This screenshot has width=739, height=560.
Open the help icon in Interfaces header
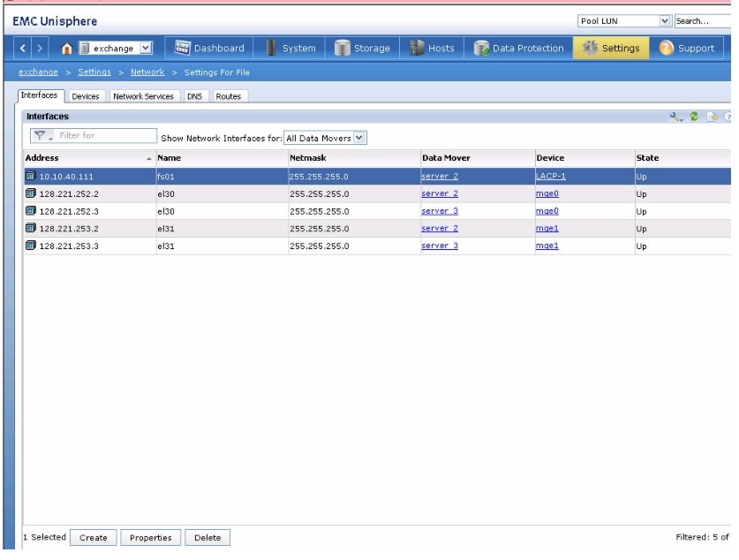tap(728, 117)
